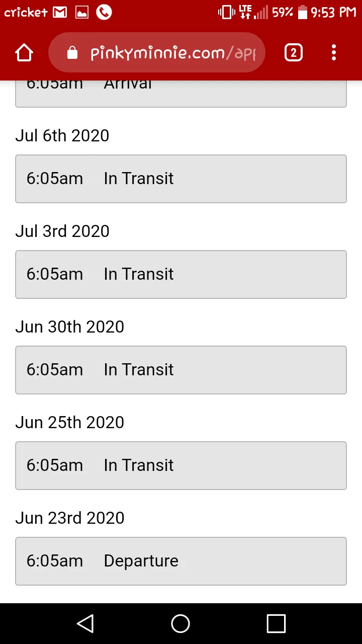Click the pinkyminnie.com address bar
Viewport: 362px width, 644px height.
[x=156, y=52]
